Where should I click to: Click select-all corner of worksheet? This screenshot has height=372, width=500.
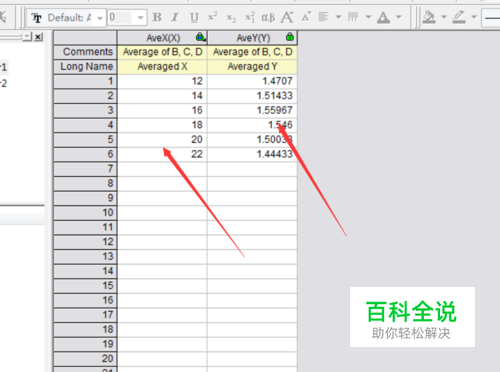(x=85, y=38)
